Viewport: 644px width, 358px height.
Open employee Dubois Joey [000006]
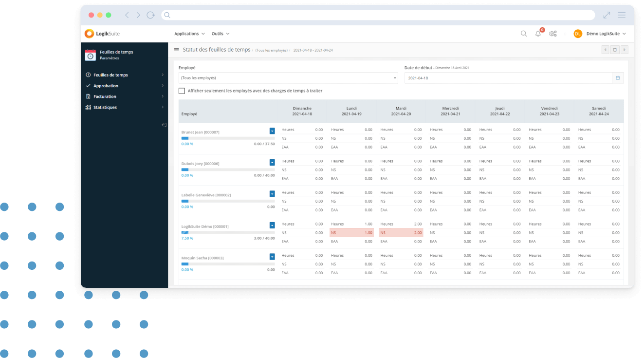pos(201,164)
